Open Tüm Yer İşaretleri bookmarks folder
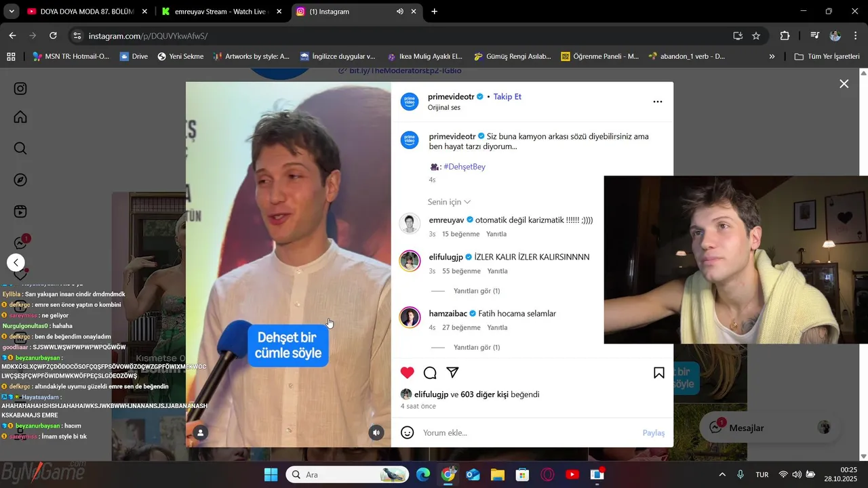This screenshot has height=488, width=868. pyautogui.click(x=827, y=57)
